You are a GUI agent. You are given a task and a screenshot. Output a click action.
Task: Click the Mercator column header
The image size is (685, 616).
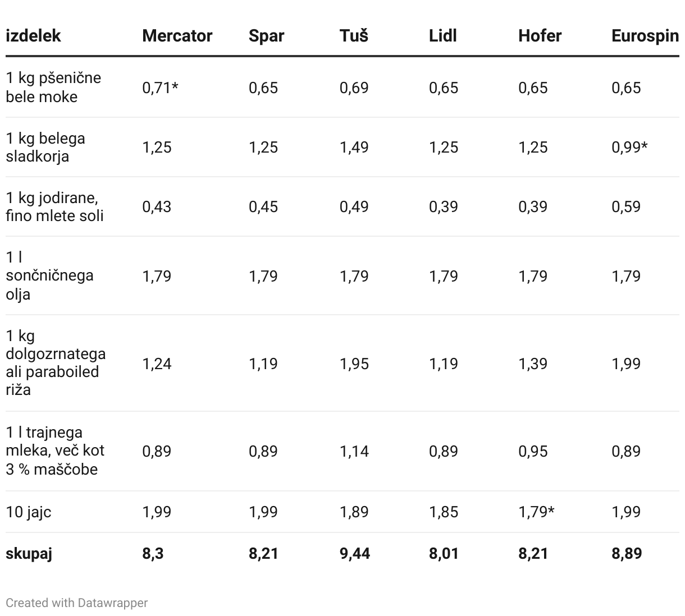177,36
